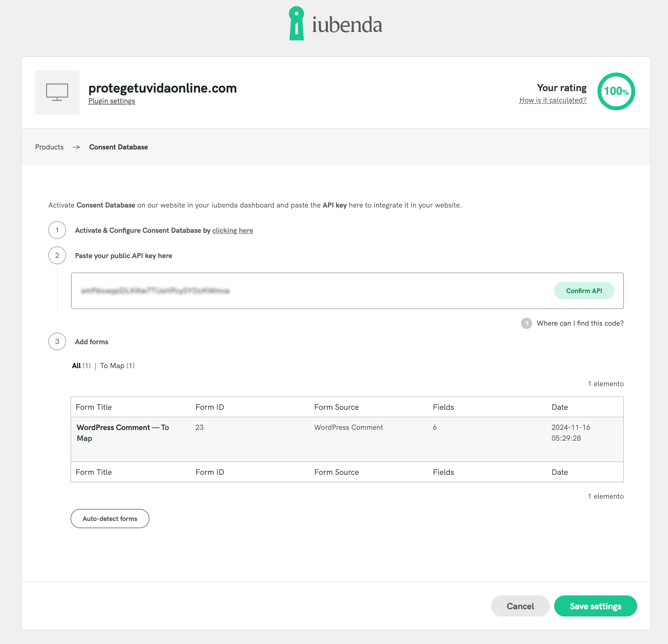Viewport: 668px width, 644px height.
Task: Click the step 2 circle marker
Action: [x=57, y=255]
